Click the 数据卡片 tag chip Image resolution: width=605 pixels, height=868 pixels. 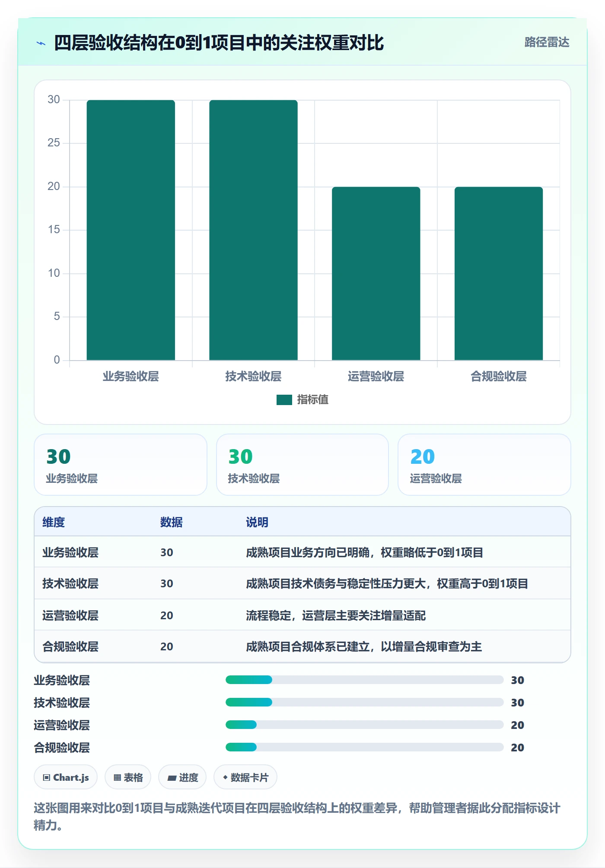click(245, 777)
